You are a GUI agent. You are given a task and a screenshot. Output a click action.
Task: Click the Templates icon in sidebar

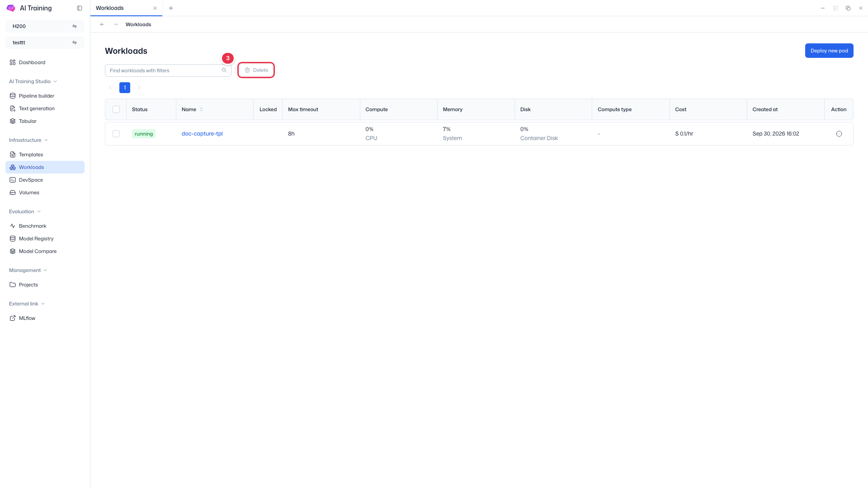(13, 155)
